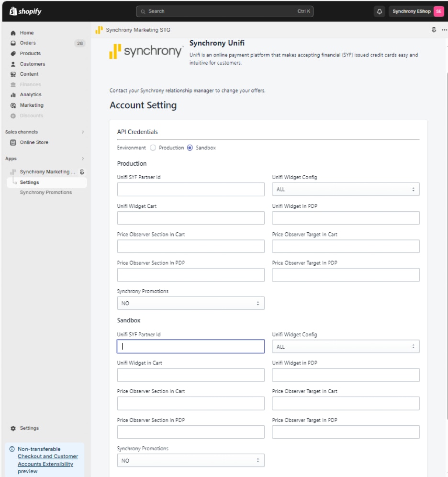Click the Settings gear icon at the bottom of the sidebar
Screen dimensions: 448x477
click(x=13, y=428)
